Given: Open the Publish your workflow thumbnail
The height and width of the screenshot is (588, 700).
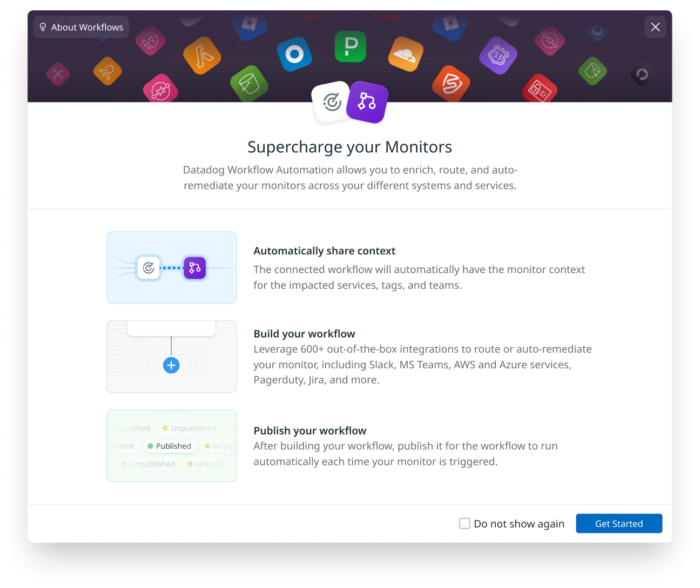Looking at the screenshot, I should pos(172,446).
